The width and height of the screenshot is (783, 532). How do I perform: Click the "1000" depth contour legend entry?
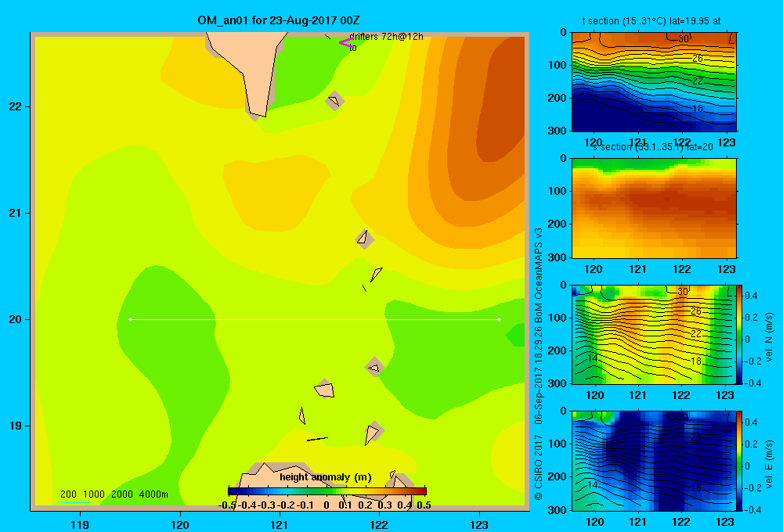coord(93,494)
